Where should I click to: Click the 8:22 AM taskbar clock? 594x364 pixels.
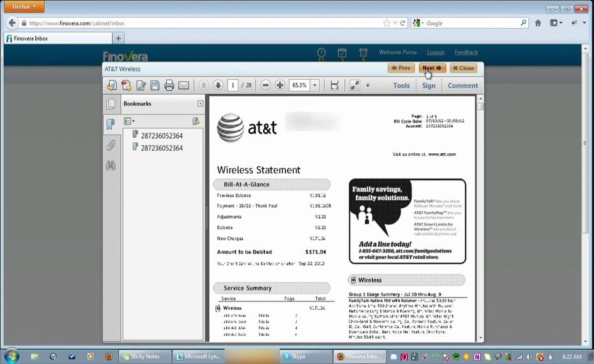572,357
